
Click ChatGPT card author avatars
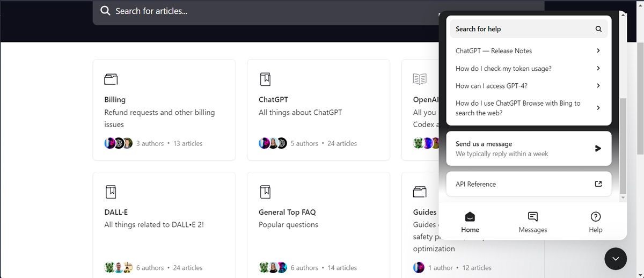pos(273,143)
